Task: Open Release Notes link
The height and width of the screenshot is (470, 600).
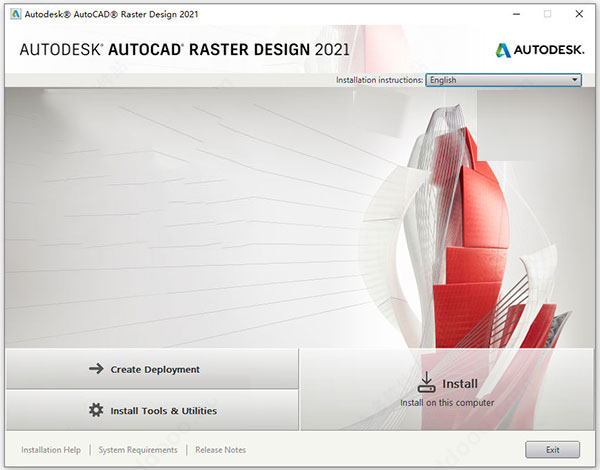Action: (220, 450)
